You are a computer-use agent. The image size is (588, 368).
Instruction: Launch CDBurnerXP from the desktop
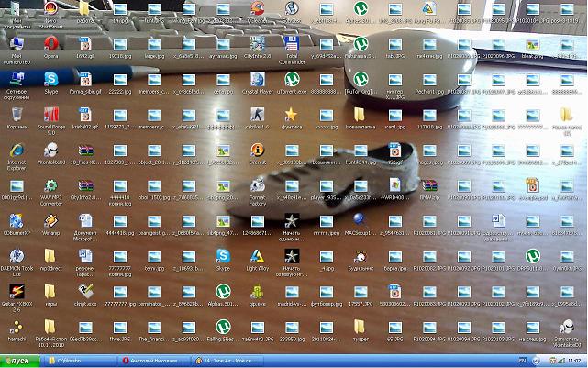[x=17, y=220]
